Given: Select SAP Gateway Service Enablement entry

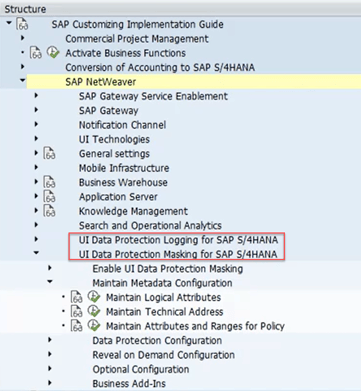Looking at the screenshot, I should pos(153,96).
